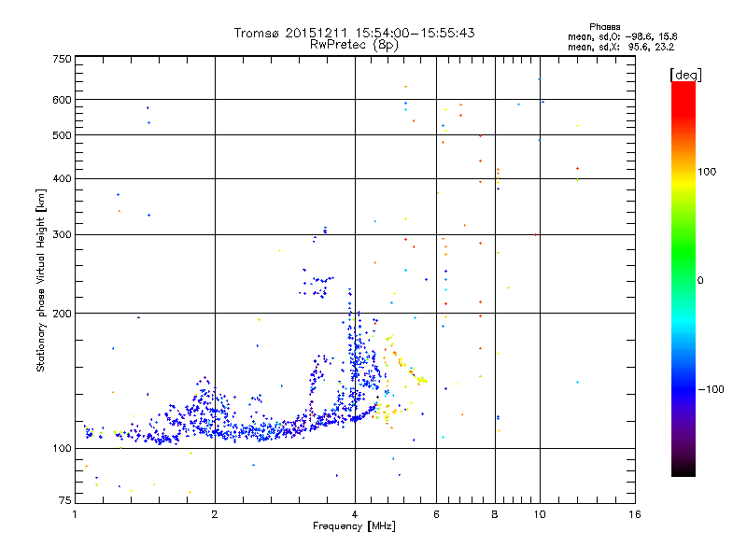Click y-axis tick label '100' on height axis
747x560 pixels.
[62, 448]
